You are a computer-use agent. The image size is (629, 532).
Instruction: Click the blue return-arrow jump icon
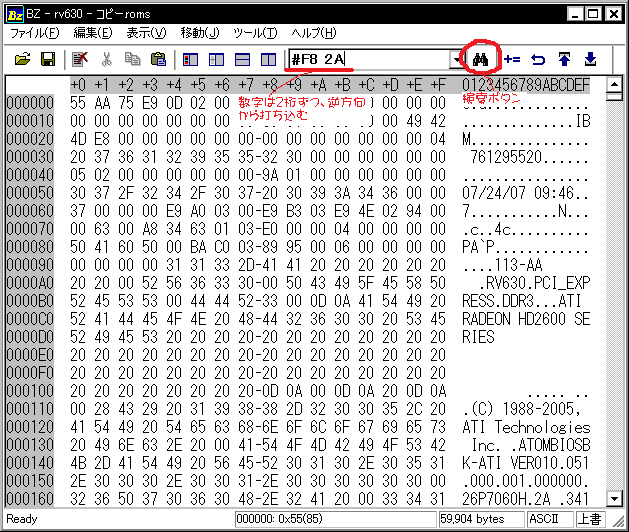(538, 59)
